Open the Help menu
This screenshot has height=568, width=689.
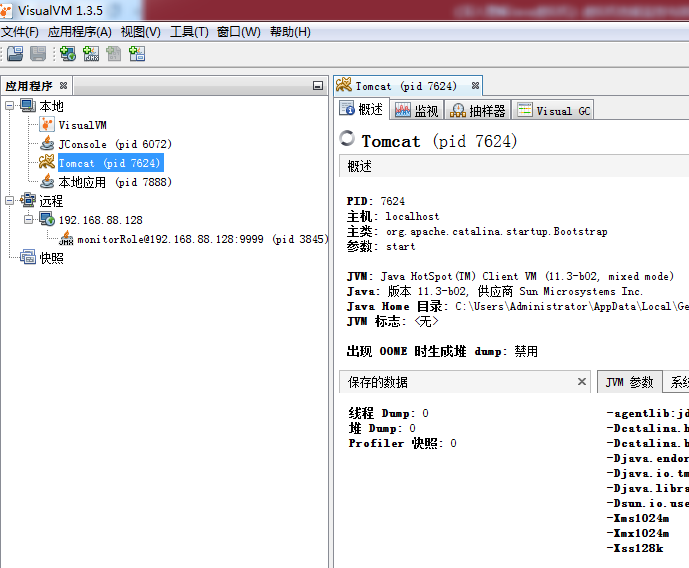click(x=290, y=32)
